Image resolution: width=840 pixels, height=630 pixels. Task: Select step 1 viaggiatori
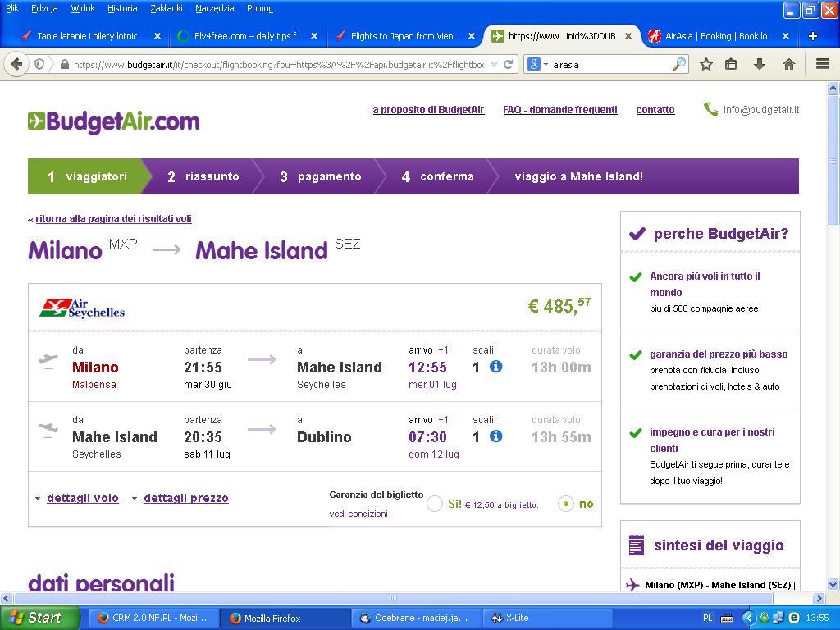[x=87, y=176]
